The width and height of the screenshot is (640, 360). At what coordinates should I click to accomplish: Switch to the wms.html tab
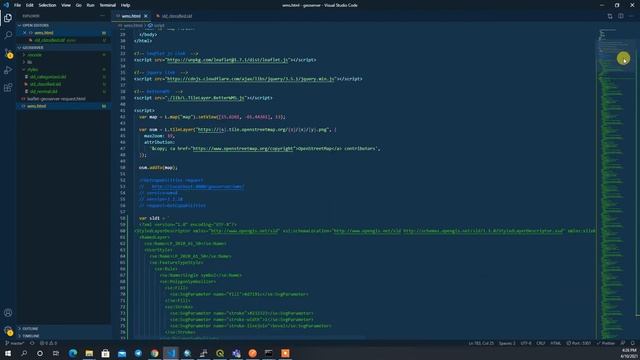click(x=131, y=16)
